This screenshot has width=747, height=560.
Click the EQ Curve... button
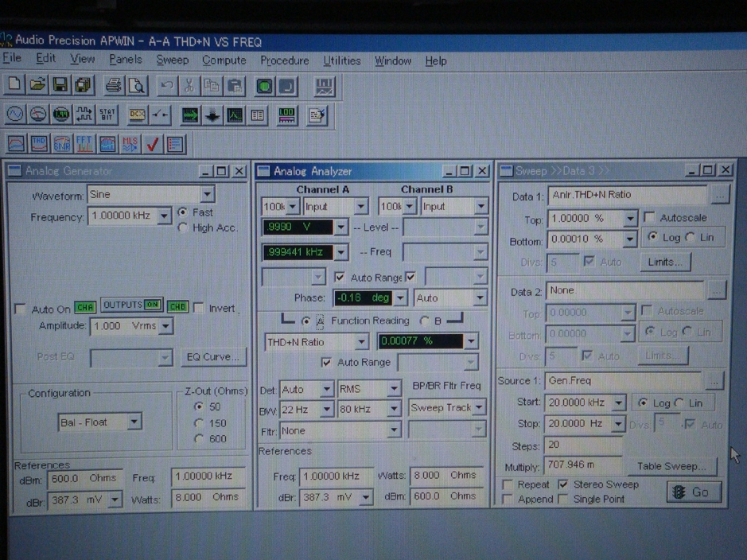click(213, 356)
